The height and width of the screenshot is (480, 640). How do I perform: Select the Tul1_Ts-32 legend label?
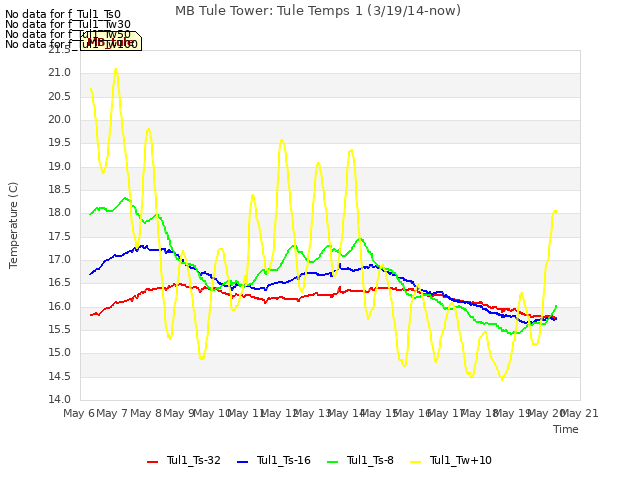[x=193, y=460]
